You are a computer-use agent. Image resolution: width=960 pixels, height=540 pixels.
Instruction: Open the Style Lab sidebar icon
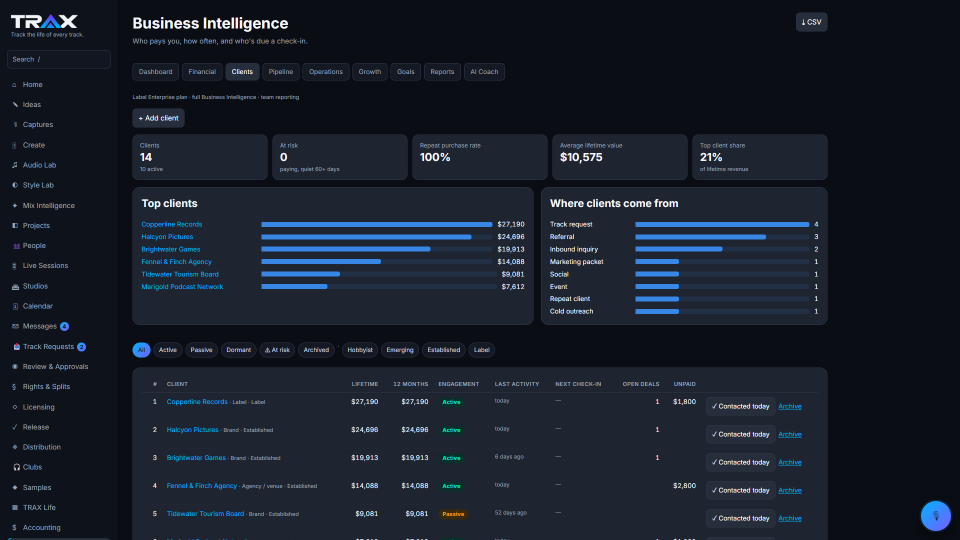(x=15, y=185)
